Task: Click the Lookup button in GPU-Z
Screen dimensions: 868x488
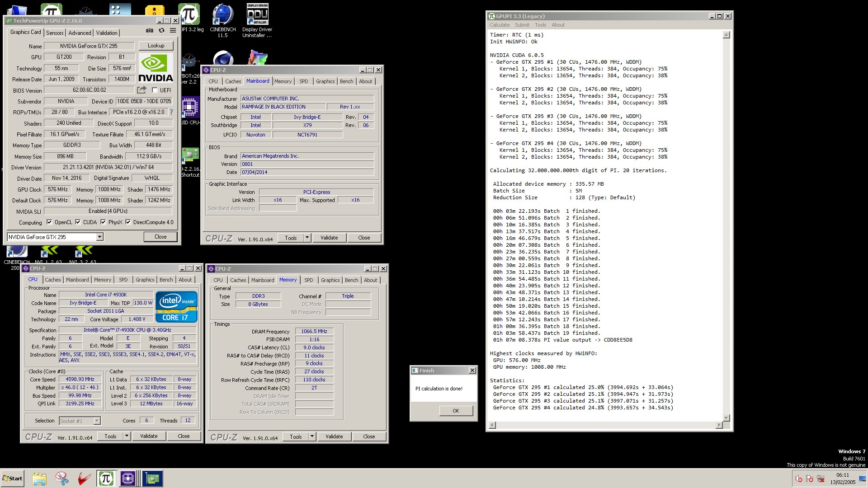Action: point(156,46)
